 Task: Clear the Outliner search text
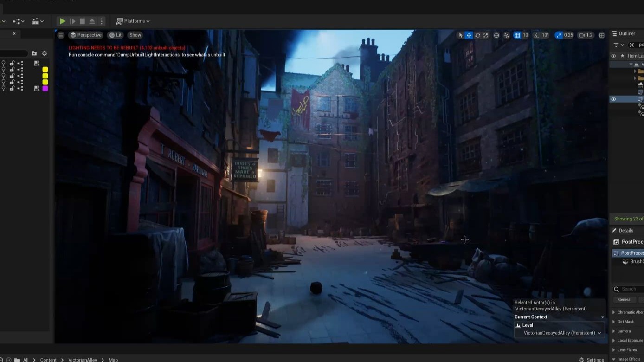click(631, 45)
